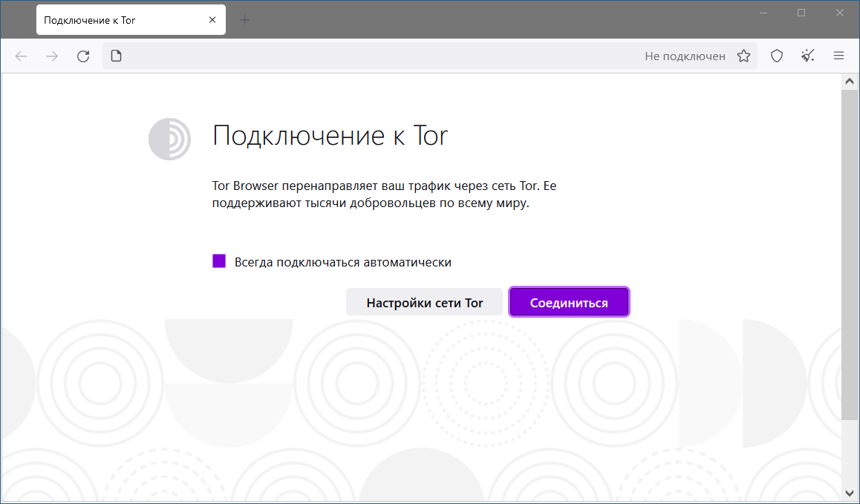Viewport: 860px width, 504px height.
Task: Click the scrollbar up arrow
Action: 850,82
